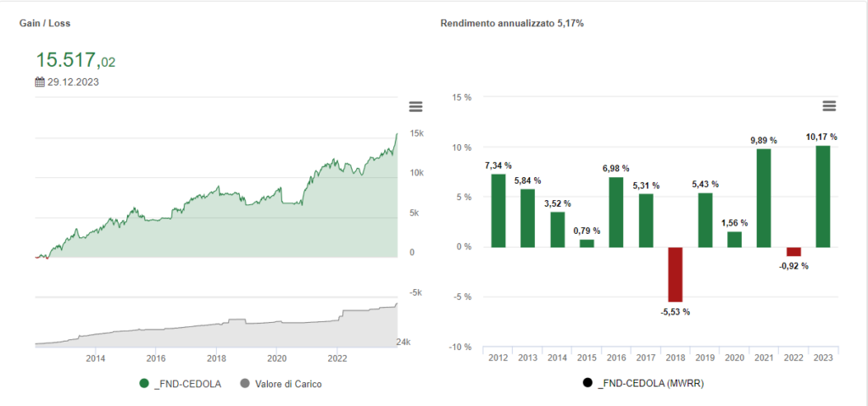Screen dimensions: 868x406
Task: Click the 2021 bar showing 9,89 %
Action: tap(764, 197)
